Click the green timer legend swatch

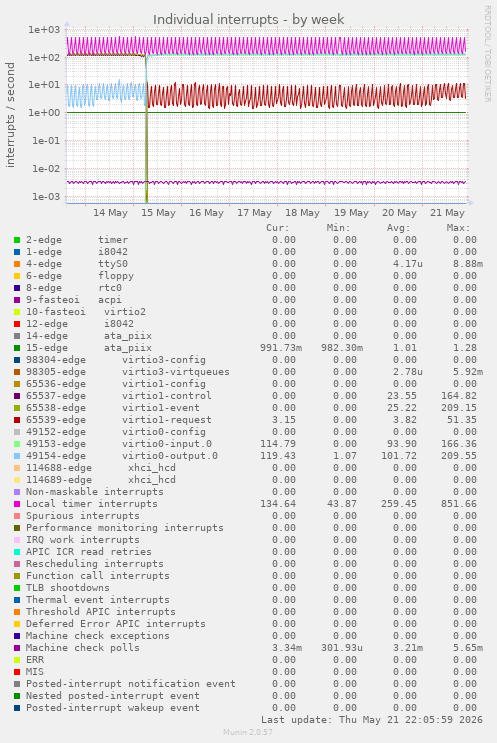(x=17, y=240)
